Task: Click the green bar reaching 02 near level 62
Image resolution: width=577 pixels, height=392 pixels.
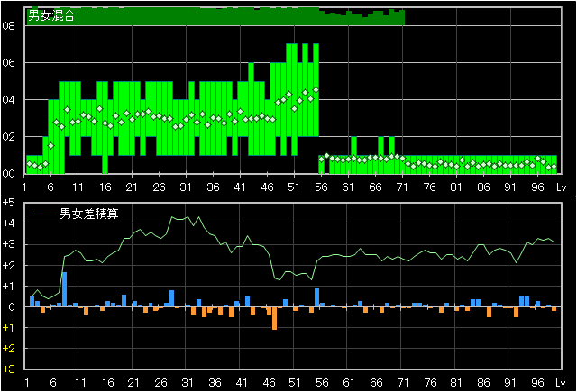Action: 353,155
